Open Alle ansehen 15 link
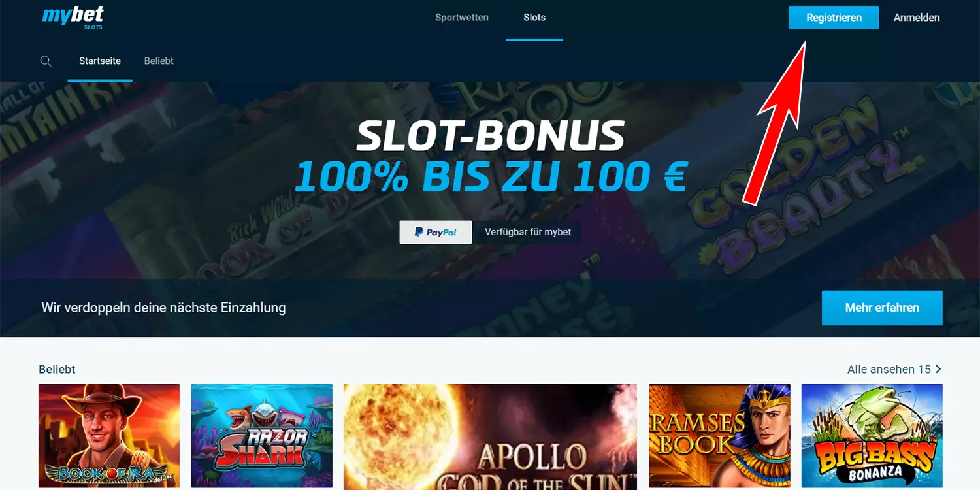The height and width of the screenshot is (490, 980). (894, 369)
